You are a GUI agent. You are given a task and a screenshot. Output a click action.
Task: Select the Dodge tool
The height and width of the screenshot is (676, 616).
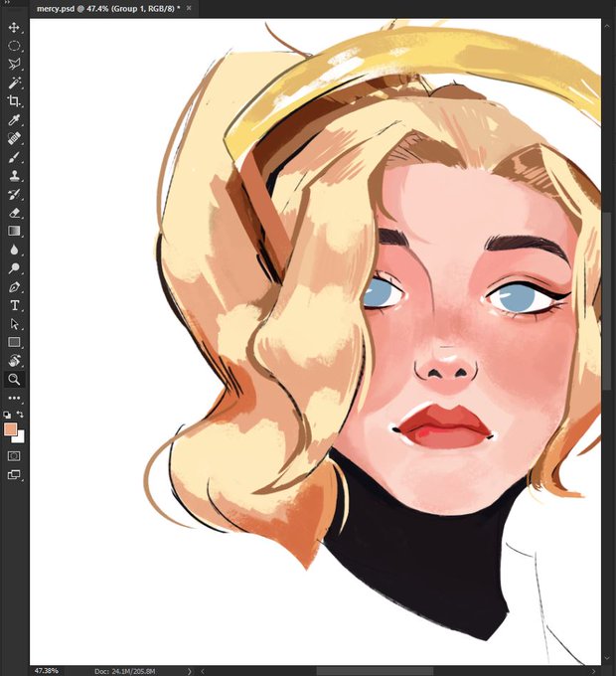14,268
